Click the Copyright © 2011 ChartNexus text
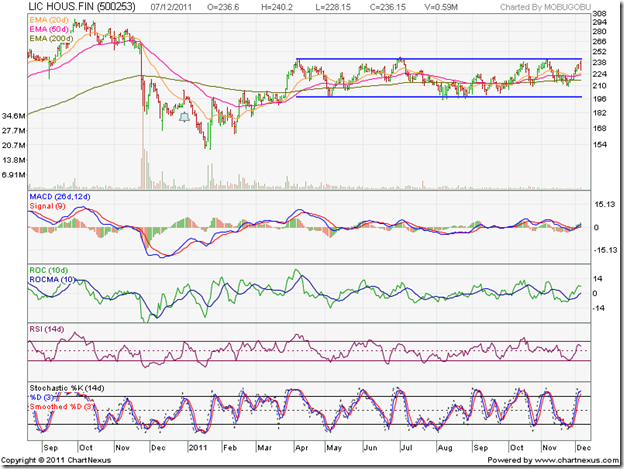 pos(56,460)
